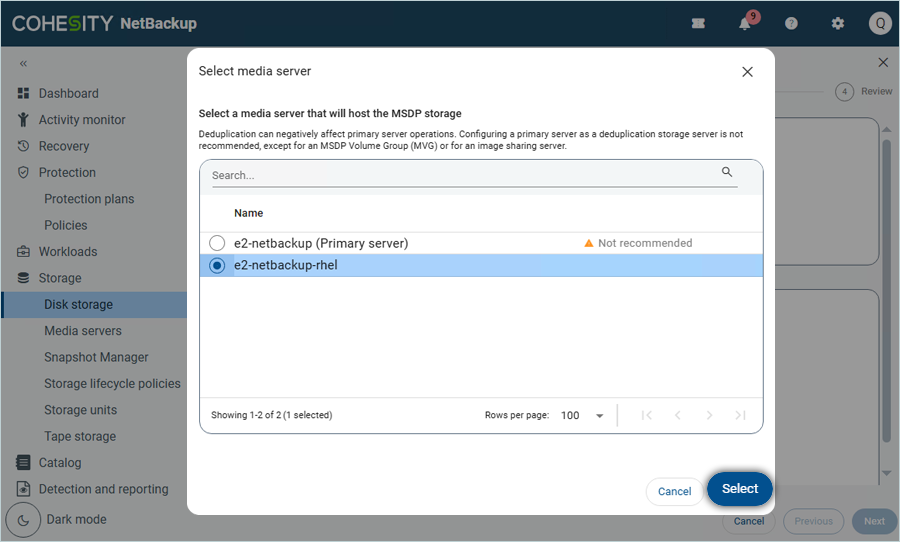900x542 pixels.
Task: Click the user profile avatar Q
Action: click(x=879, y=24)
